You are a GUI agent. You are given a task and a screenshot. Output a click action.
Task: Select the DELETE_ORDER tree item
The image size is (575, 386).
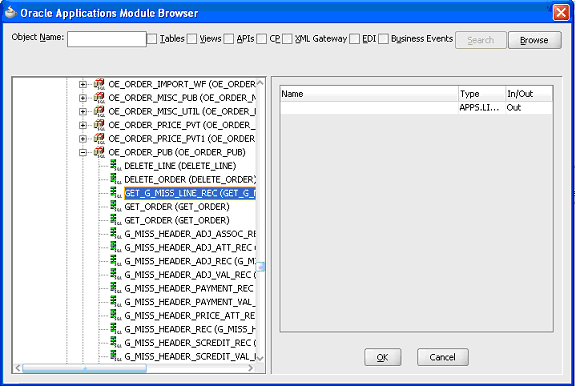[190, 180]
